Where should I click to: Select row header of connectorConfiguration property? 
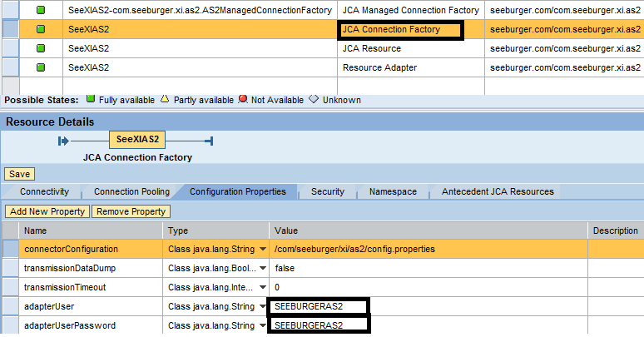11,249
